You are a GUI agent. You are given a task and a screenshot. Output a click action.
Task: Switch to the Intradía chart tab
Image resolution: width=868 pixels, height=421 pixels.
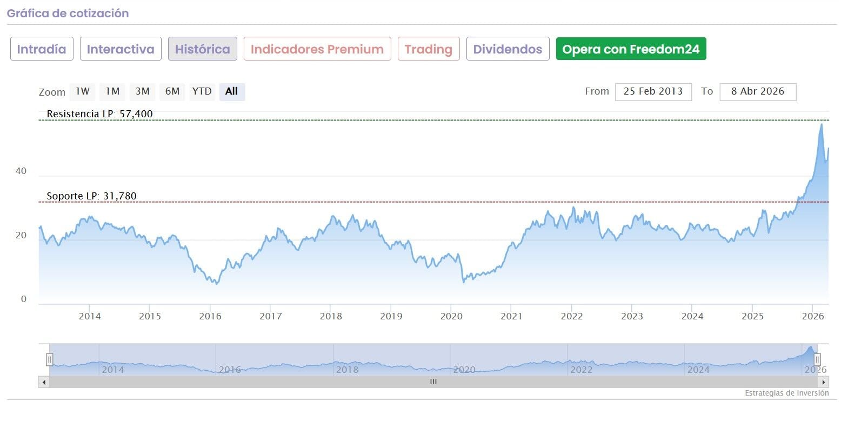coord(42,49)
